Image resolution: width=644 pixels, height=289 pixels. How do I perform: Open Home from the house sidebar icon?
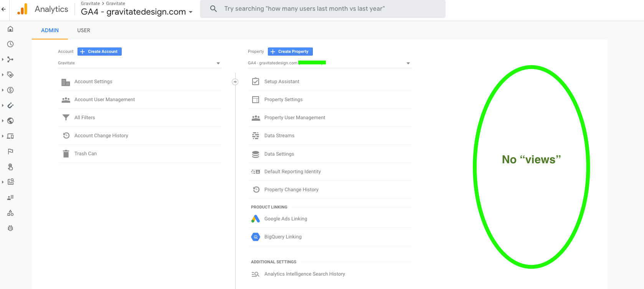10,29
